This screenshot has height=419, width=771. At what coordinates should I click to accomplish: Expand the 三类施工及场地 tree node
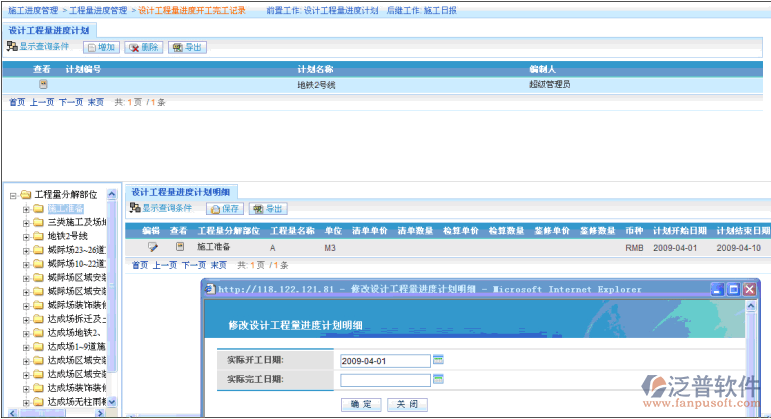click(x=26, y=222)
